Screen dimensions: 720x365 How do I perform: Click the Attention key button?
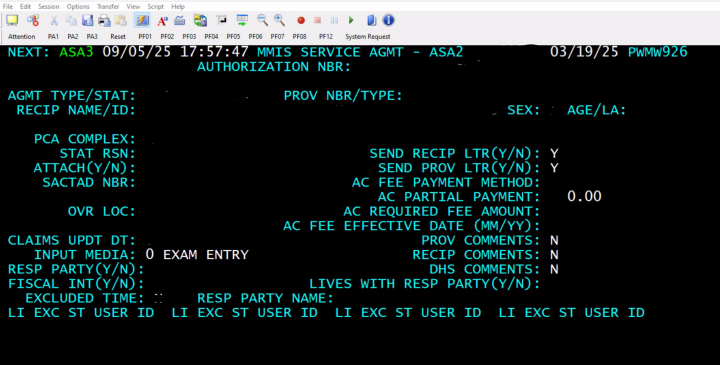[x=22, y=36]
